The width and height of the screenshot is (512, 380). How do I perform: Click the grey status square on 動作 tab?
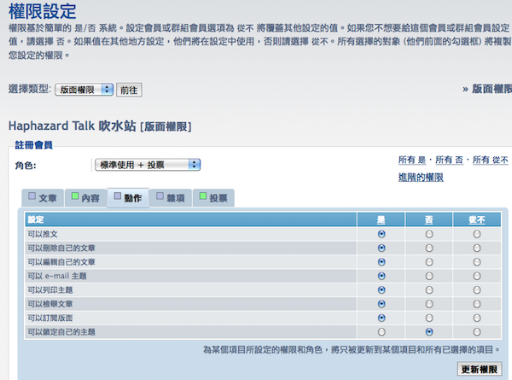coord(117,196)
